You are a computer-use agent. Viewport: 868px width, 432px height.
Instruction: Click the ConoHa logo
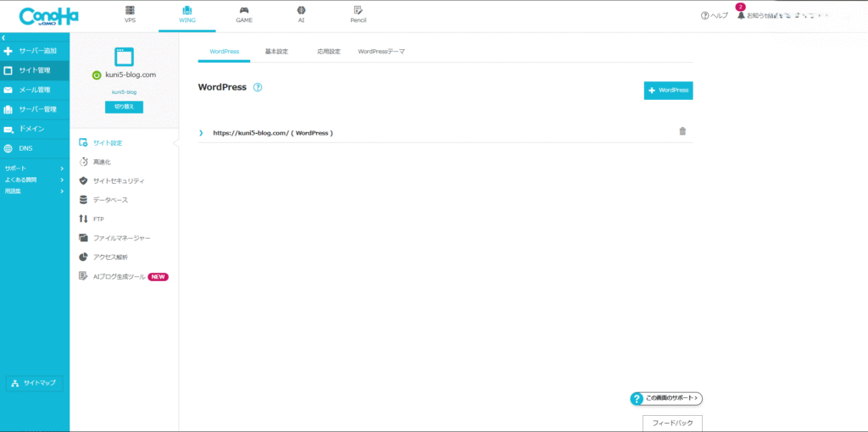pos(48,16)
